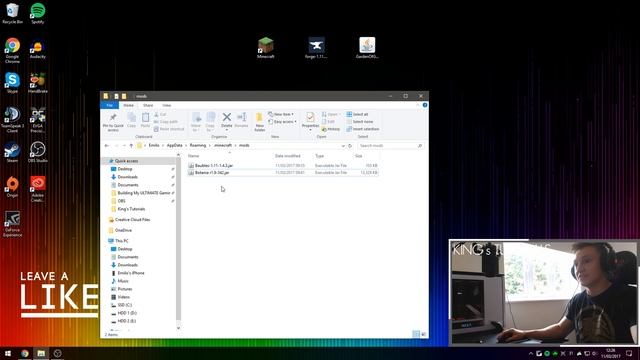Screen dimensions: 640x360
Task: Click .minecraft in the breadcrumb path
Action: point(223,146)
